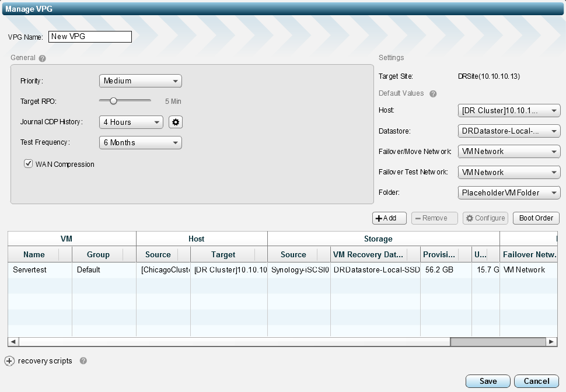The height and width of the screenshot is (392, 566).
Task: Open the Priority dropdown
Action: pyautogui.click(x=140, y=81)
